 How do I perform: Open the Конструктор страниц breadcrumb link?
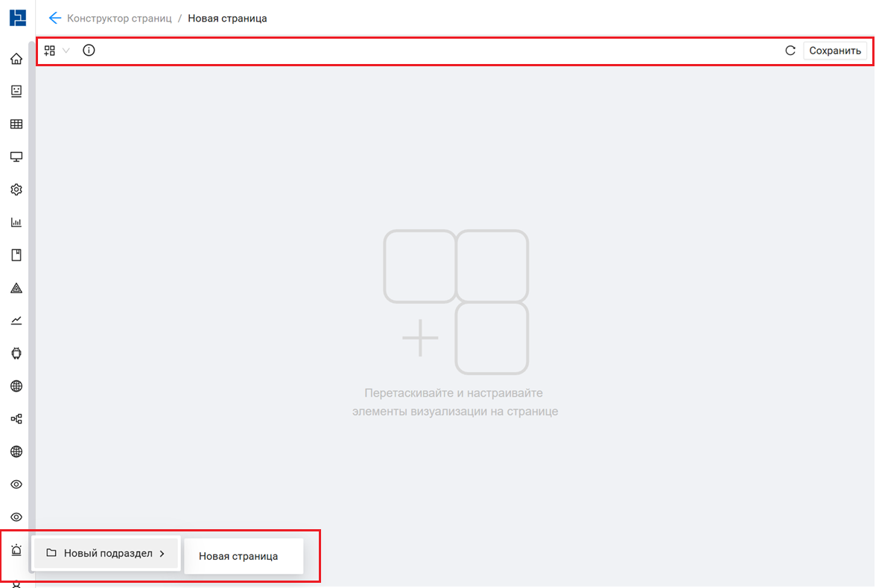click(x=119, y=18)
